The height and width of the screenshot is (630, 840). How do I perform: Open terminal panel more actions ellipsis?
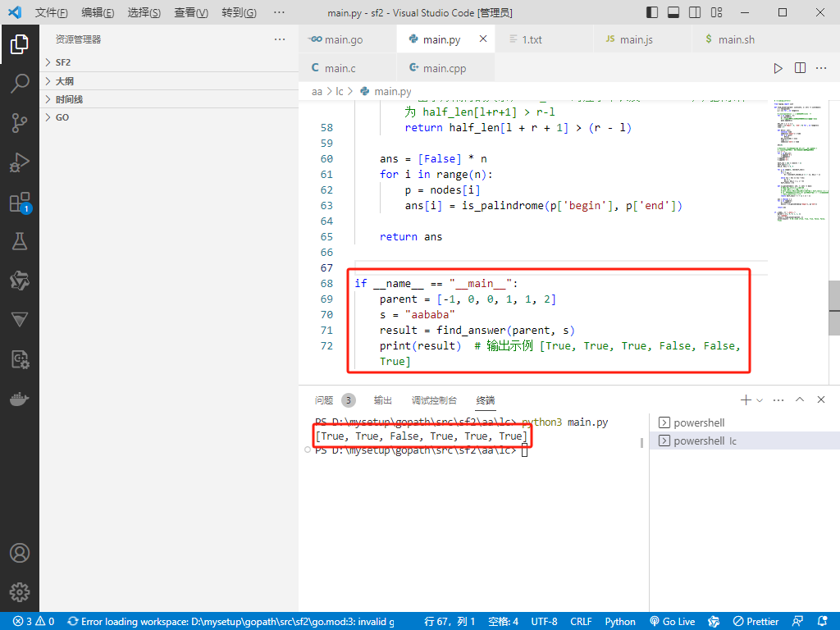pos(778,399)
